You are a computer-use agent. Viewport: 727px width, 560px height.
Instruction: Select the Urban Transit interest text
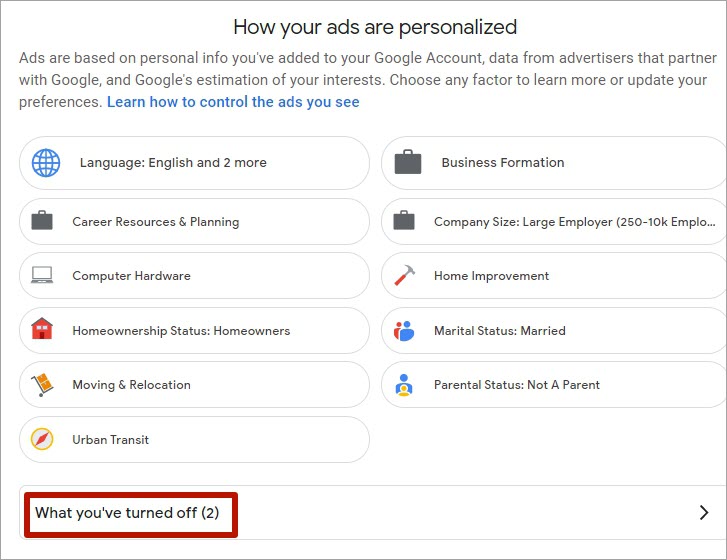coord(110,439)
